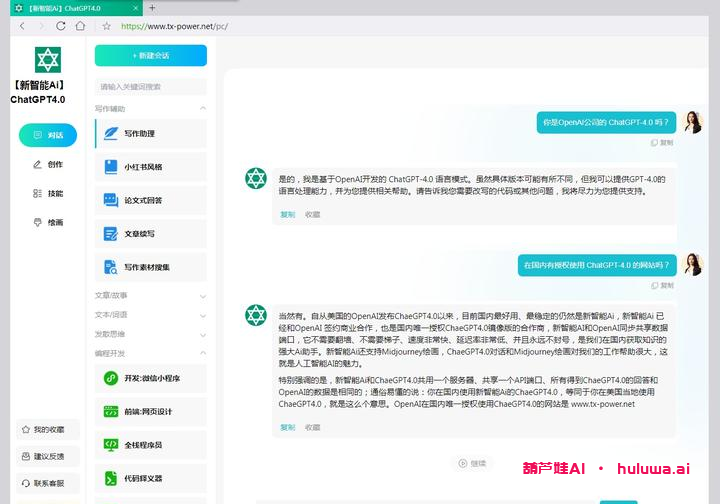Select the ChatGPT4.0 browser tab
This screenshot has width=720, height=504.
tap(76, 8)
